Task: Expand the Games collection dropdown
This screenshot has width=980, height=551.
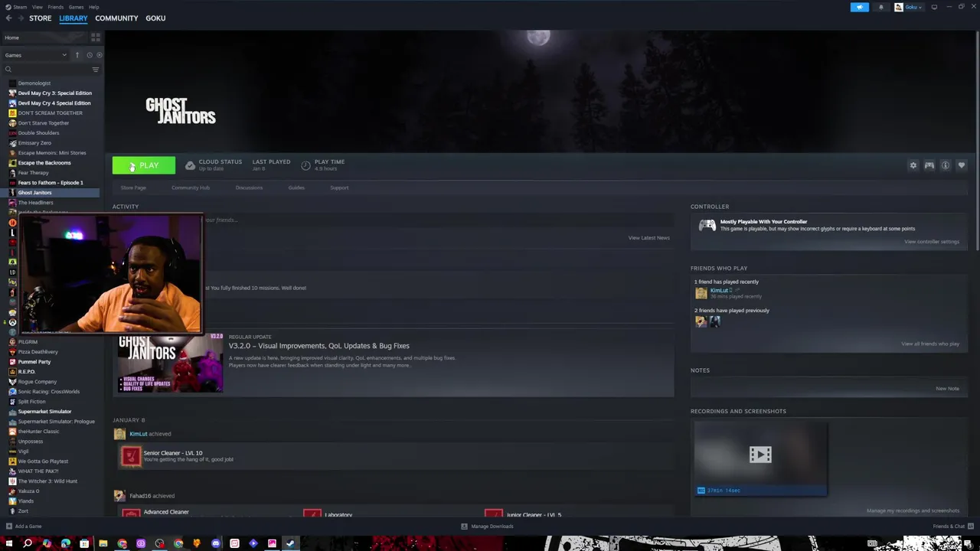Action: (x=35, y=55)
